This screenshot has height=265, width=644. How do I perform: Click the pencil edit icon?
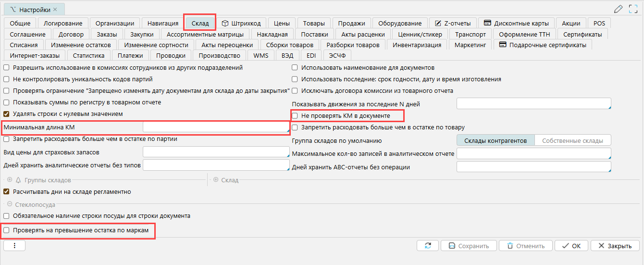pyautogui.click(x=619, y=9)
